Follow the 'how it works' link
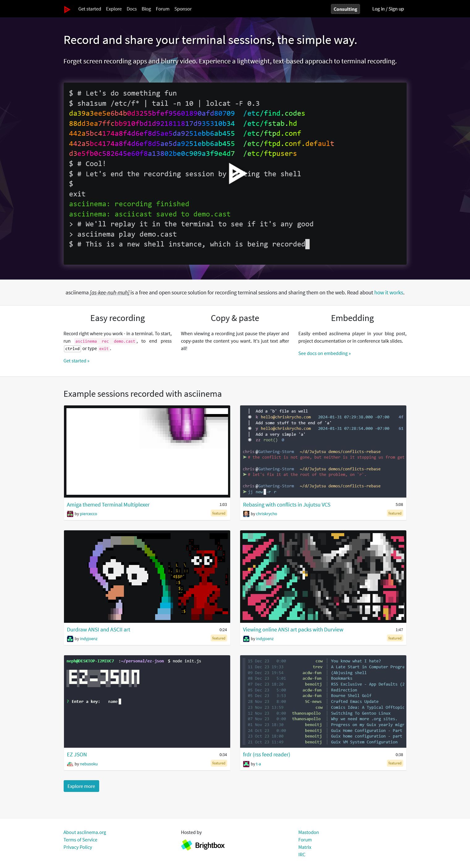The height and width of the screenshot is (868, 470). (x=388, y=293)
